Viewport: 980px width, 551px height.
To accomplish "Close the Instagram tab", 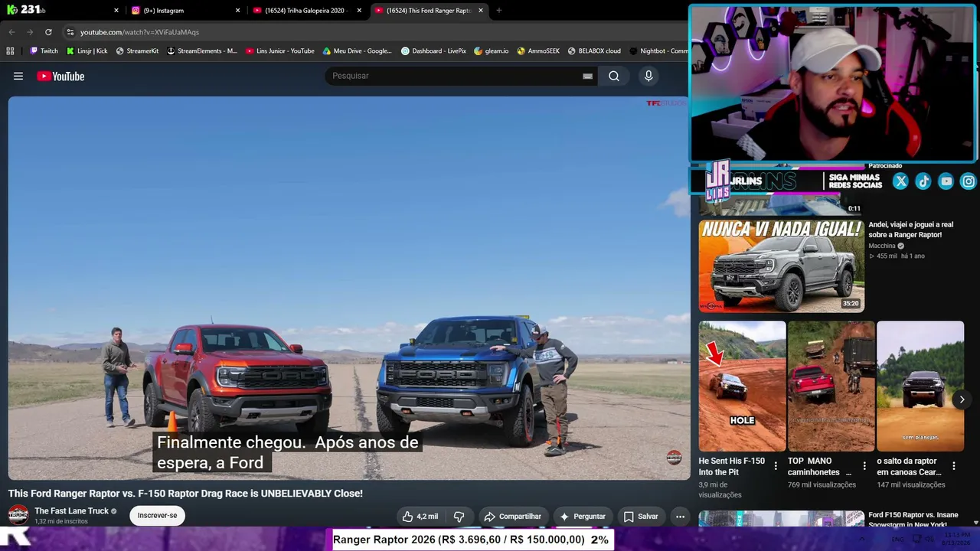I will click(237, 11).
